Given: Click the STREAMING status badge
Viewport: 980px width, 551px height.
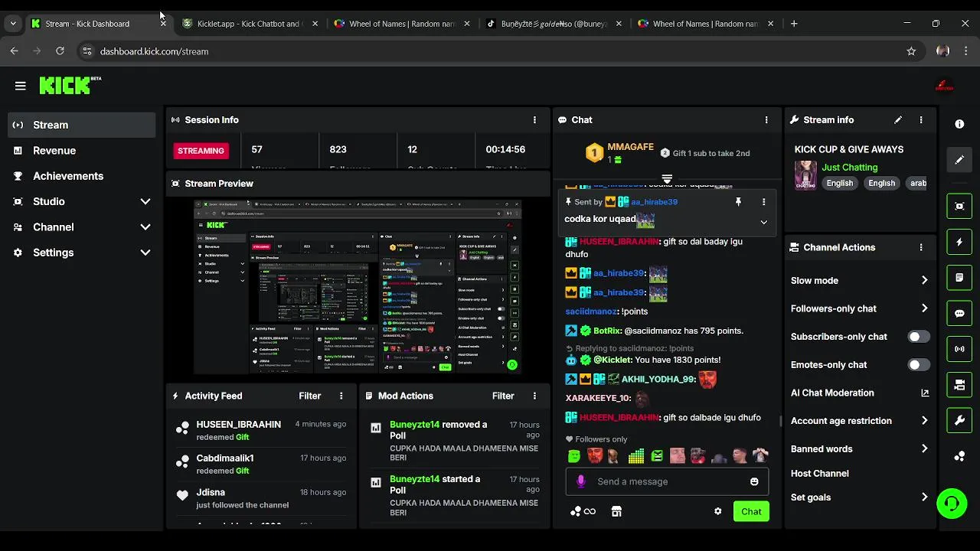Looking at the screenshot, I should pos(201,151).
